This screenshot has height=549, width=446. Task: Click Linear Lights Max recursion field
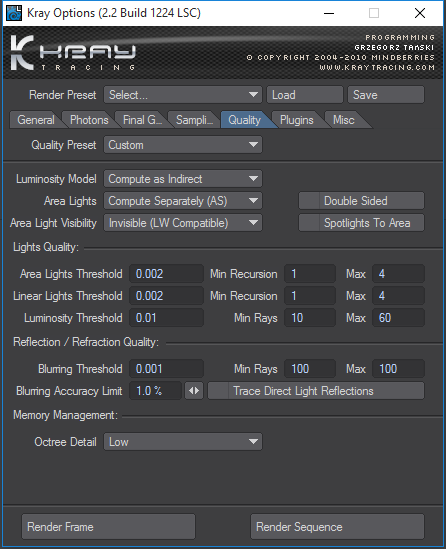tap(398, 296)
